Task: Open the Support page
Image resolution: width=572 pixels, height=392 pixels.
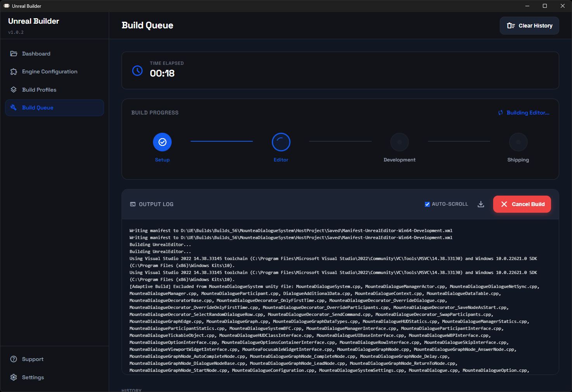Action: (x=54, y=359)
